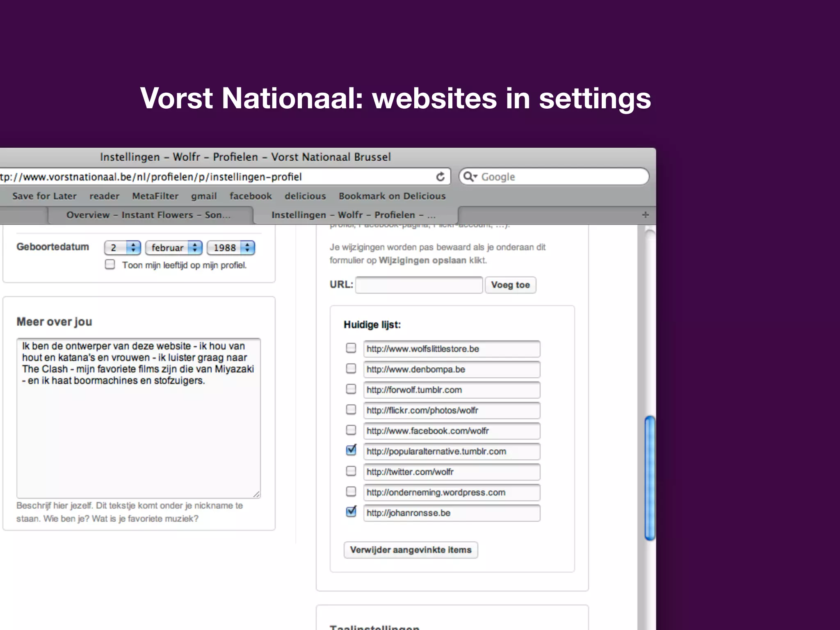Open the 'gmail' bookmark
This screenshot has width=840, height=630.
pyautogui.click(x=204, y=196)
